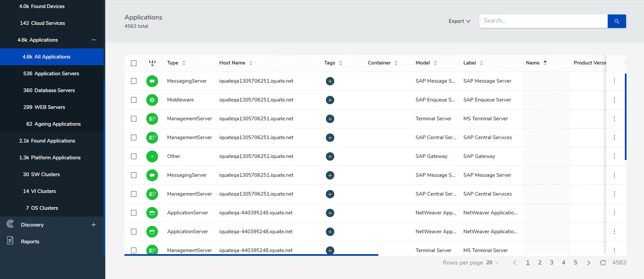The width and height of the screenshot is (644, 279).
Task: Sort by Label column arrows
Action: click(482, 63)
